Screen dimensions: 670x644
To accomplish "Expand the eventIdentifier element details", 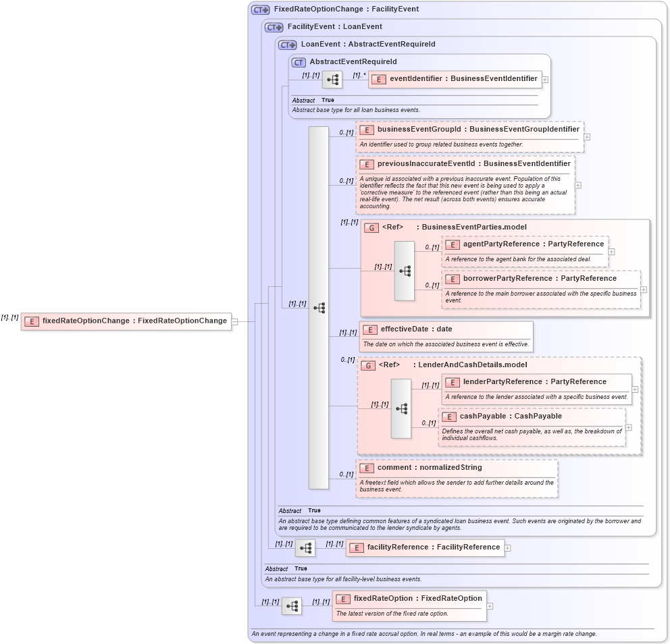I will pyautogui.click(x=544, y=79).
